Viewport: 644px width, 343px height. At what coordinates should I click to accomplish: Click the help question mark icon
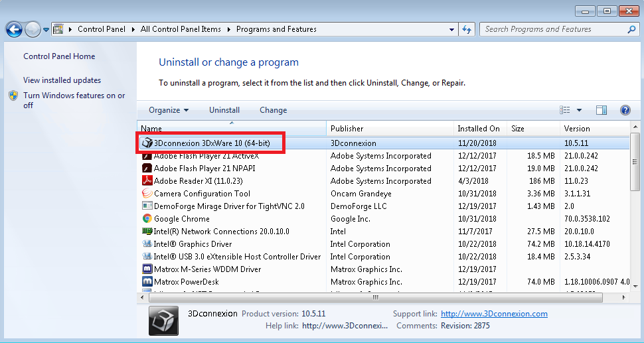(x=625, y=110)
